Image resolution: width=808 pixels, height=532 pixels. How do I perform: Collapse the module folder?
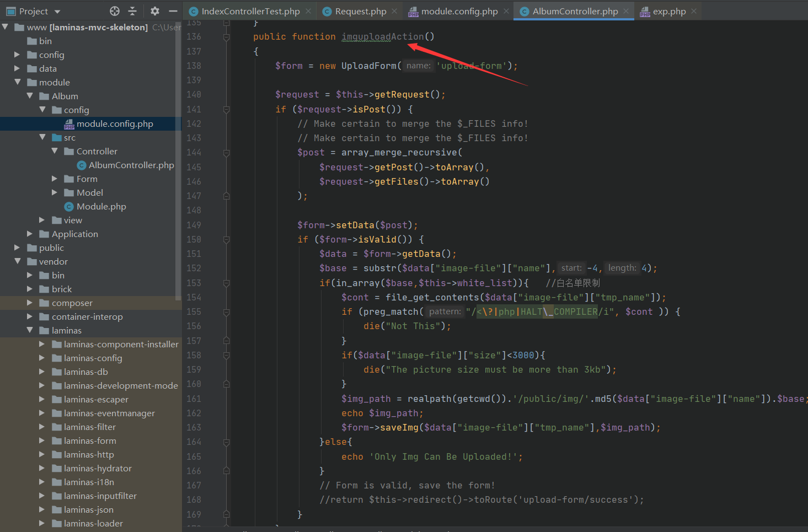pyautogui.click(x=17, y=82)
